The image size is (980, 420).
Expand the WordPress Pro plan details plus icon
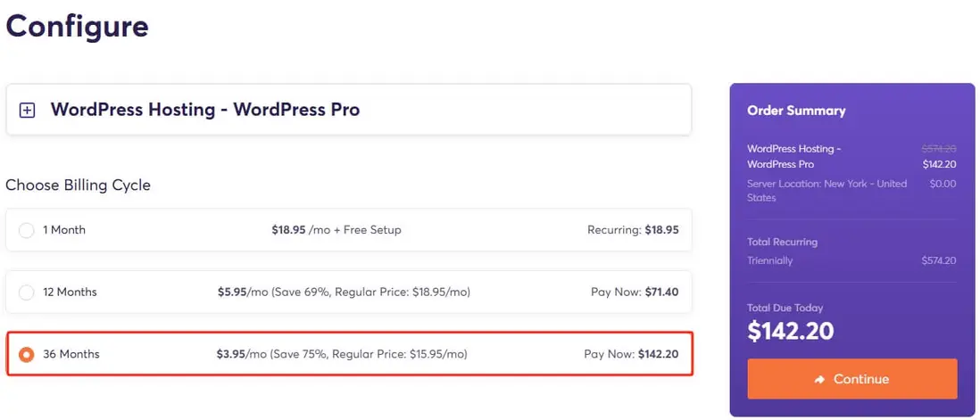28,111
